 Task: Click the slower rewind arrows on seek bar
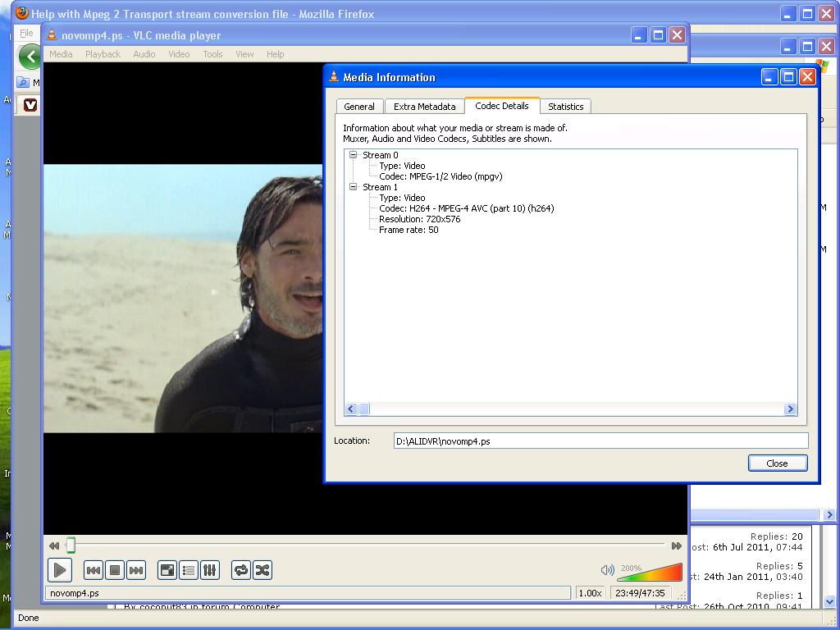54,546
